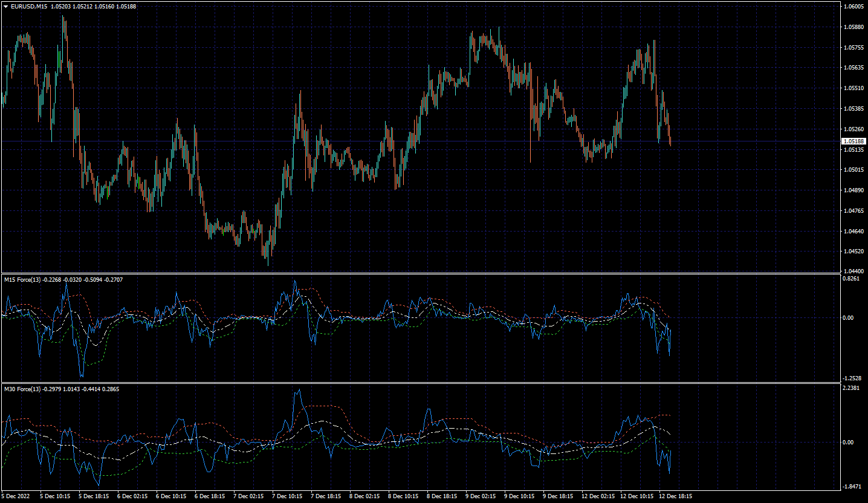Click the 8 Dec 02:15 time label
868x503 pixels.
366,496
